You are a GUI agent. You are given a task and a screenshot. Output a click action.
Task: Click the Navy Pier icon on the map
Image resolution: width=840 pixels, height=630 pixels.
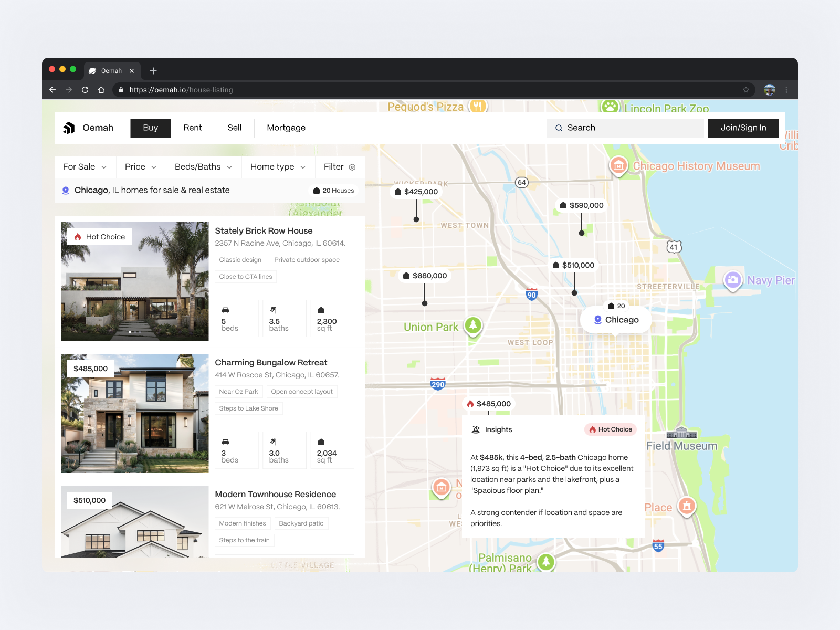733,281
